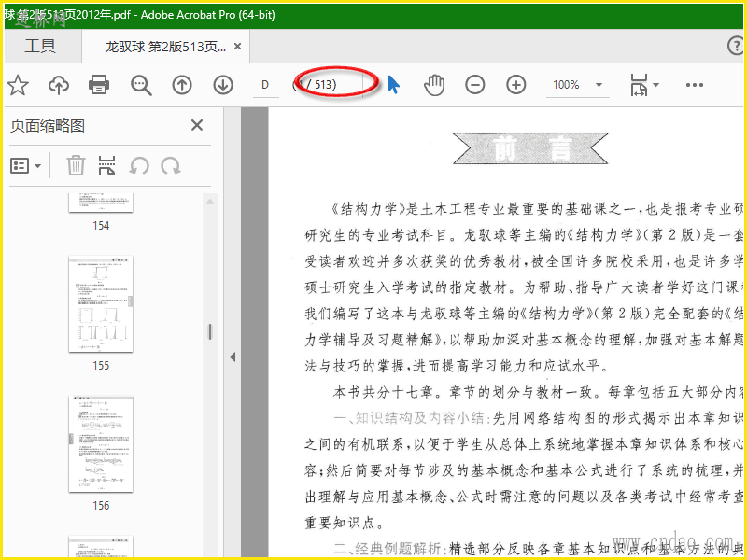Viewport: 747px width, 560px height.
Task: Click the thumbnail panel scroll up arrow
Action: [x=210, y=202]
